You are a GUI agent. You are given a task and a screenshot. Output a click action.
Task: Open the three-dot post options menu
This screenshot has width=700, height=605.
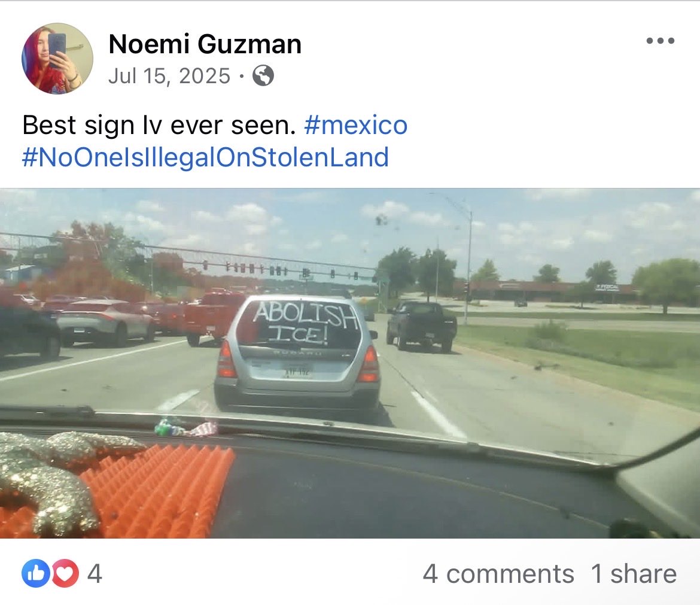point(661,41)
